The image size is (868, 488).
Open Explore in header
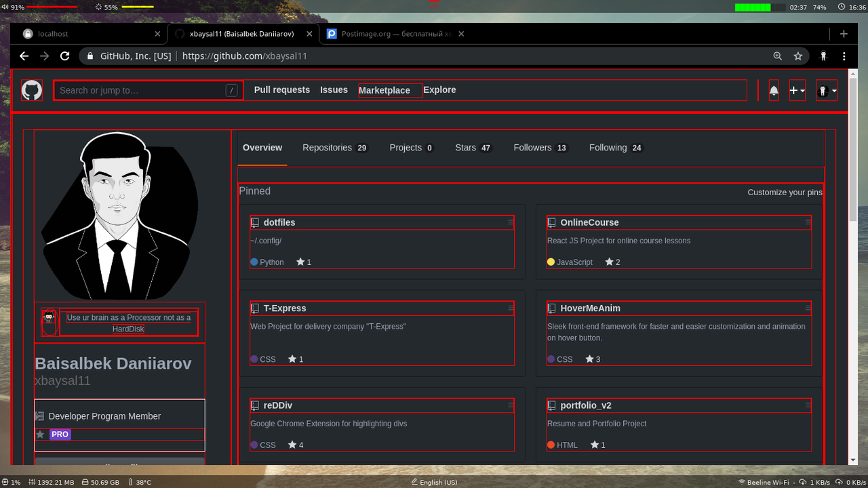click(x=439, y=89)
